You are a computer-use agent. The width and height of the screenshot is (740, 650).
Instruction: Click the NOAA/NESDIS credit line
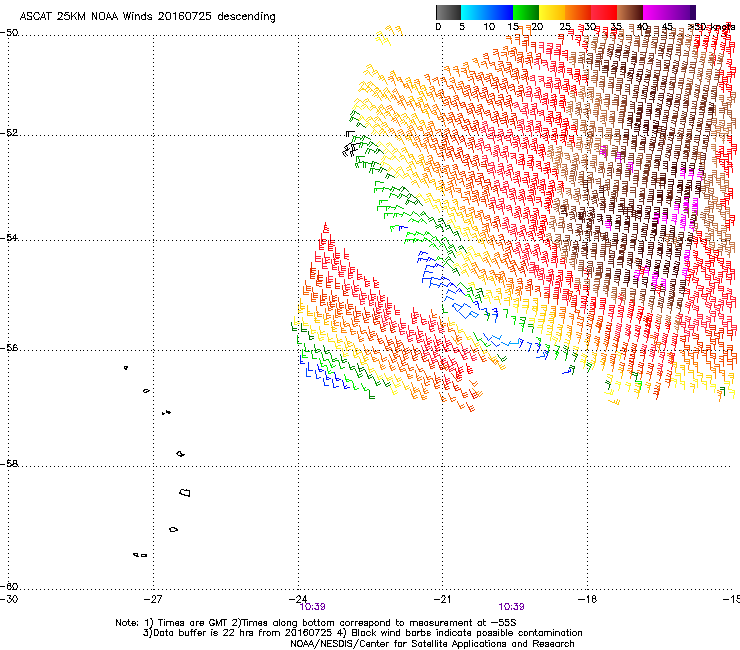(x=432, y=643)
